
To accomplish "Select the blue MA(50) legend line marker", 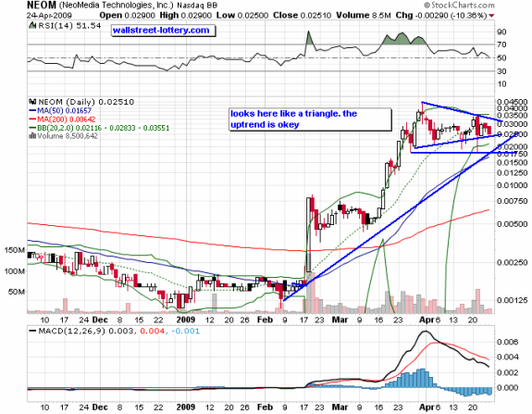I will 32,110.
